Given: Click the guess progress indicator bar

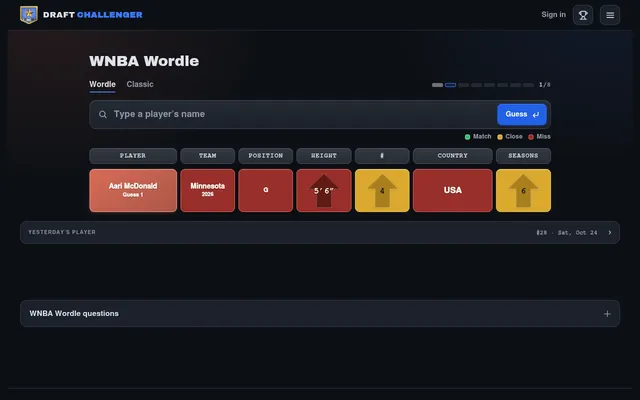Looking at the screenshot, I should tap(483, 85).
